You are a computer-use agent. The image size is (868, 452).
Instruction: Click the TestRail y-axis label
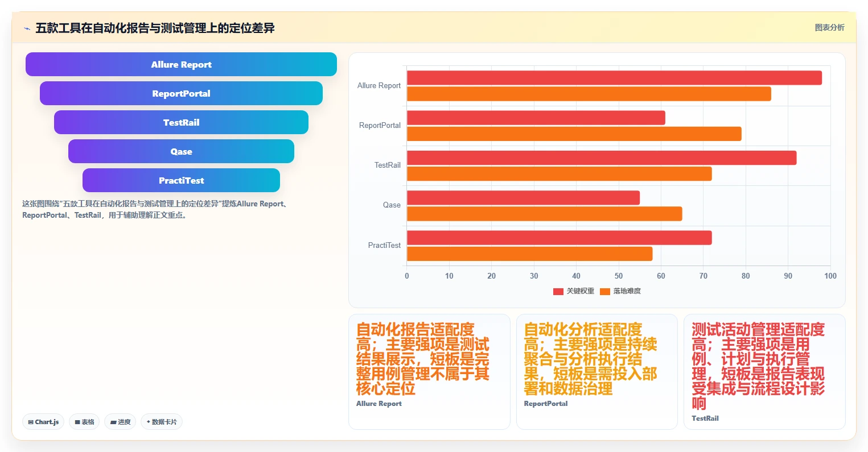point(388,165)
